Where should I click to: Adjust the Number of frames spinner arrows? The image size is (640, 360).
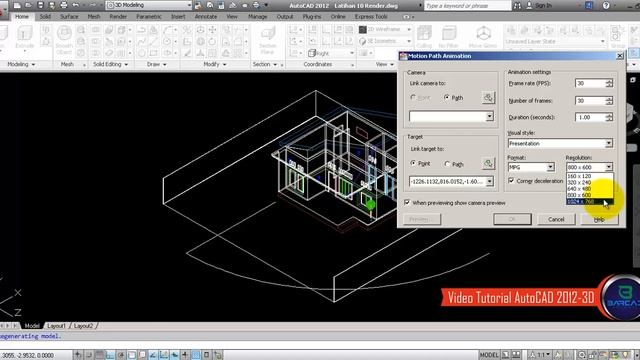click(609, 100)
